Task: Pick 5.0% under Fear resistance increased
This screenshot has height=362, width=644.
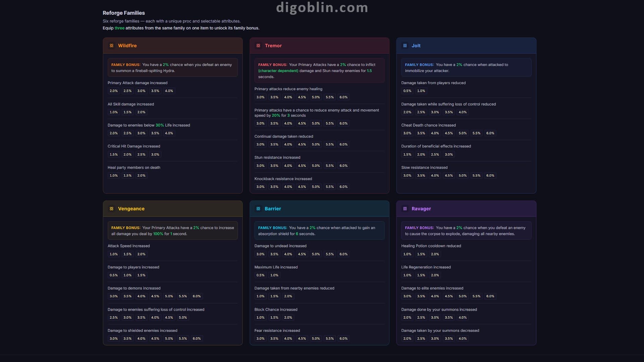Action: (316, 339)
